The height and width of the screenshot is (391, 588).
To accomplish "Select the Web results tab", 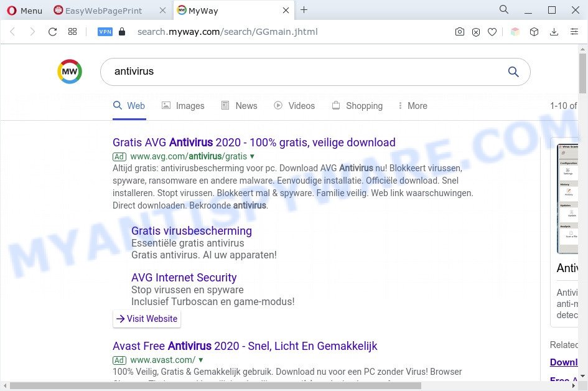I will (129, 106).
